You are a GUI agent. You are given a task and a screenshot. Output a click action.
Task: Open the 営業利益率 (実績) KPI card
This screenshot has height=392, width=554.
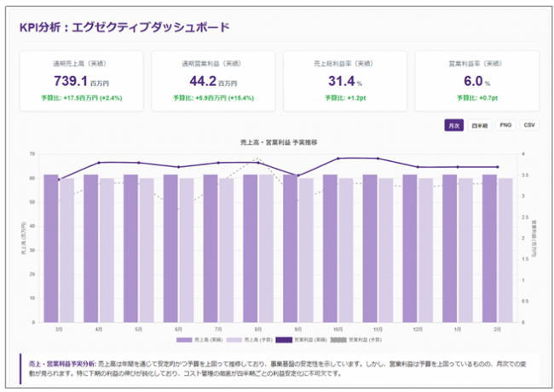476,81
